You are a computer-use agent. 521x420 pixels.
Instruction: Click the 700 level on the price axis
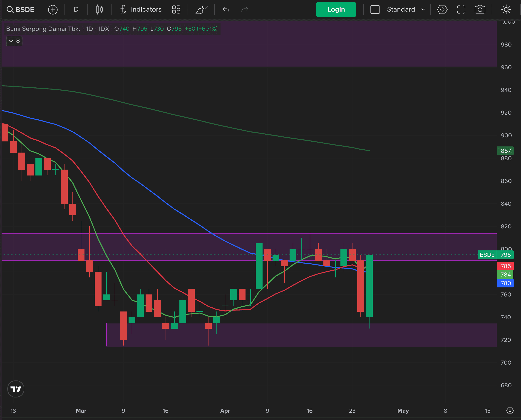click(x=506, y=363)
